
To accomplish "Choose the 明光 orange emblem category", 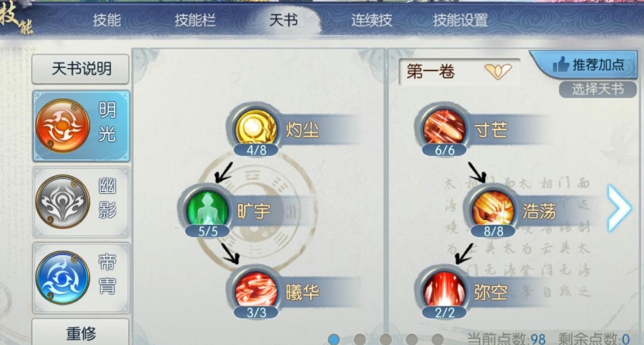I will click(x=81, y=126).
